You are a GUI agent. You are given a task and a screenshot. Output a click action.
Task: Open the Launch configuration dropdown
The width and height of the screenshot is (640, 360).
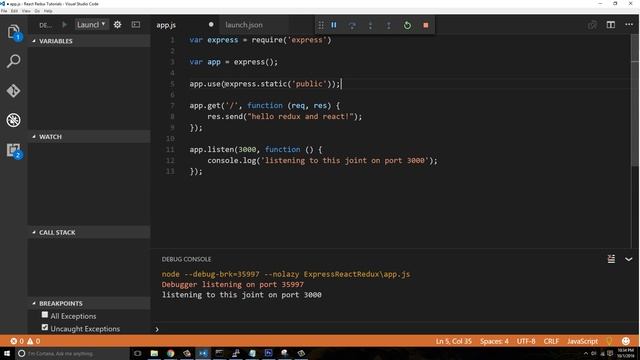91,24
